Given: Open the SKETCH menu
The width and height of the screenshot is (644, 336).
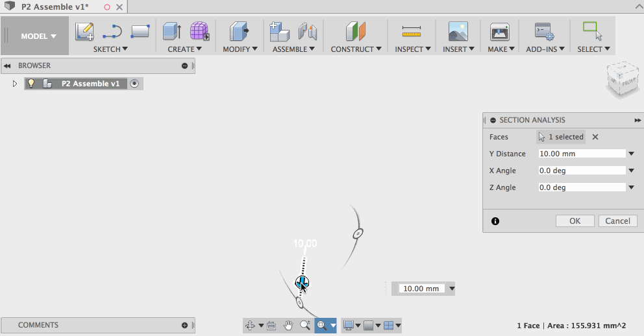Looking at the screenshot, I should point(110,49).
